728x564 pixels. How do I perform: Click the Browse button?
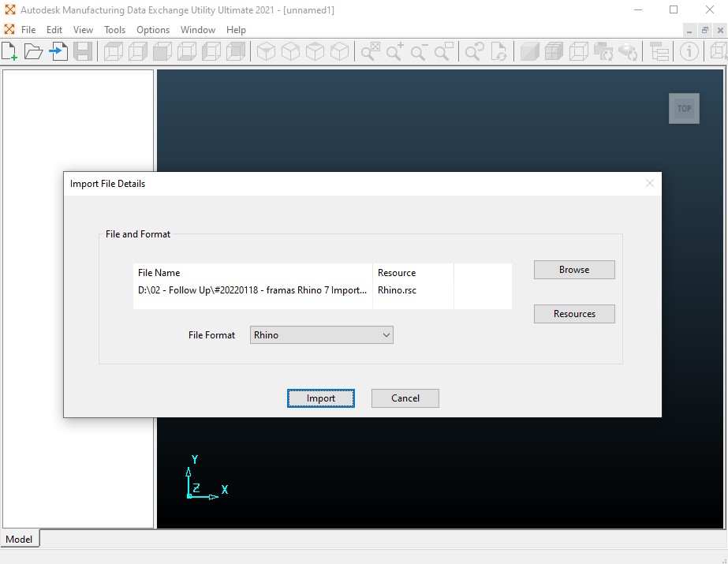[x=574, y=270]
